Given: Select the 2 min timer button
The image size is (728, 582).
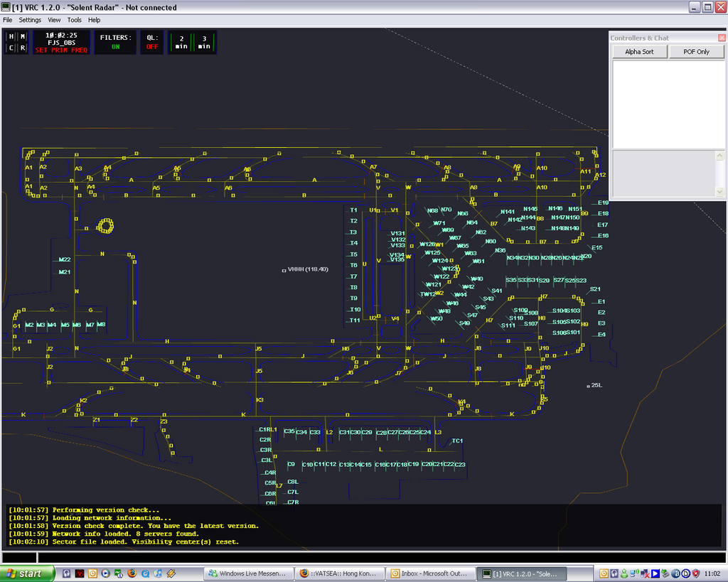Looking at the screenshot, I should point(181,42).
